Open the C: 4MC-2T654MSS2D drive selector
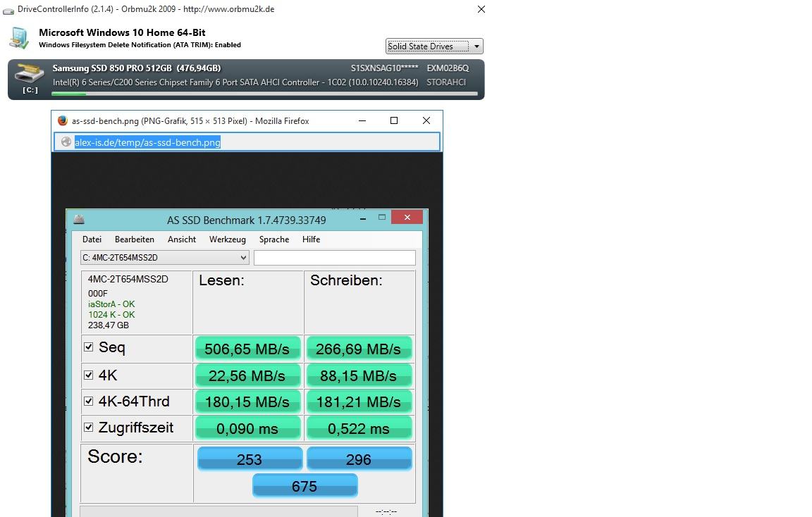812x517 pixels. point(165,257)
